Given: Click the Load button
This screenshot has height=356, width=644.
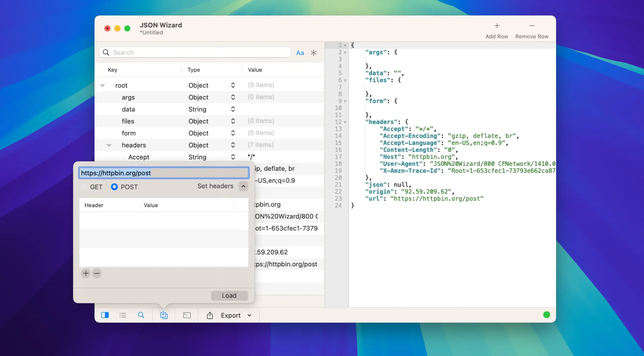Looking at the screenshot, I should coord(229,295).
